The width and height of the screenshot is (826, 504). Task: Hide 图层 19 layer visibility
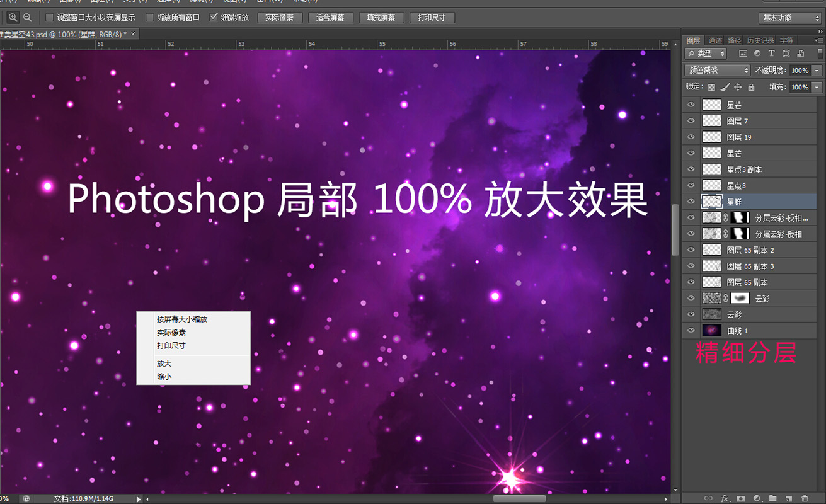click(691, 137)
